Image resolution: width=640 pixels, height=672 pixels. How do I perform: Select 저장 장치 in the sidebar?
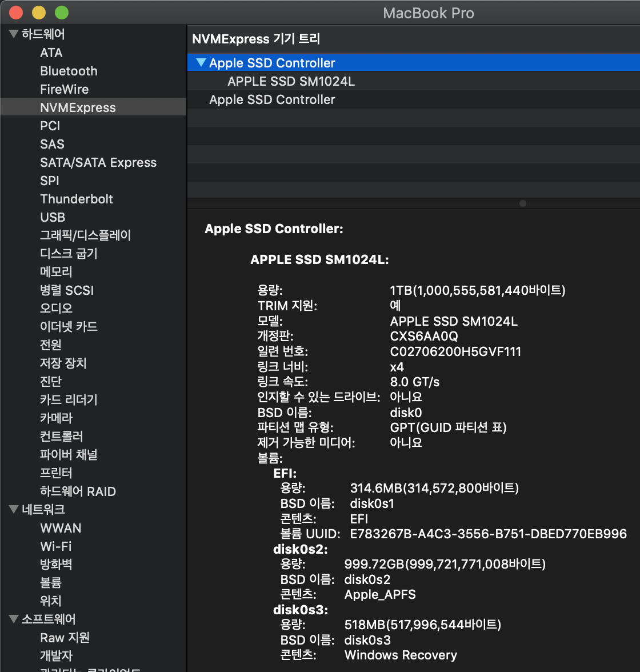63,363
